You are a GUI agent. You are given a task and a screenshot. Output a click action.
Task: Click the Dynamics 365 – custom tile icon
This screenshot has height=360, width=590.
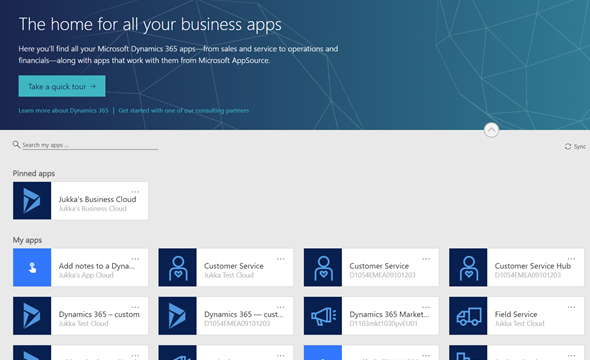32,316
